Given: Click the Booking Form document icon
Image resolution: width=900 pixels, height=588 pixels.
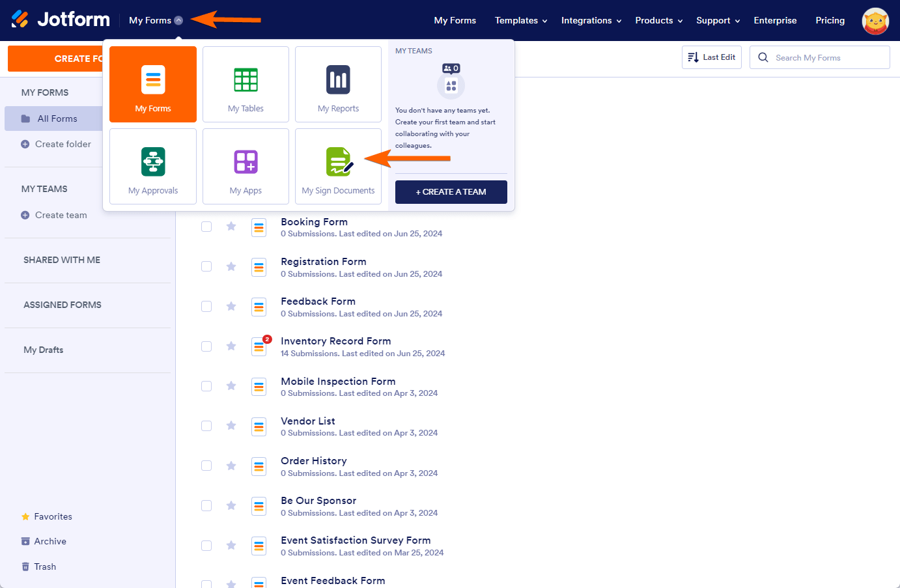Looking at the screenshot, I should coord(259,227).
